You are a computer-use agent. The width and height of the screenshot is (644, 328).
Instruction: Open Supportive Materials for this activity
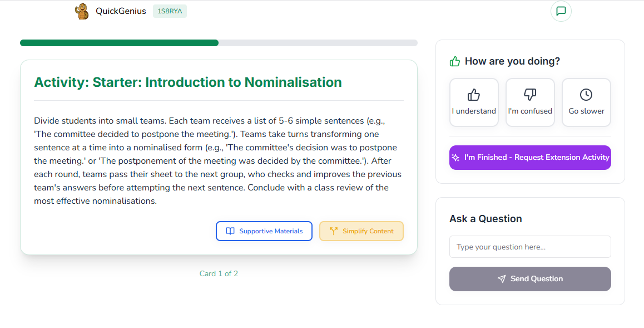pyautogui.click(x=264, y=231)
